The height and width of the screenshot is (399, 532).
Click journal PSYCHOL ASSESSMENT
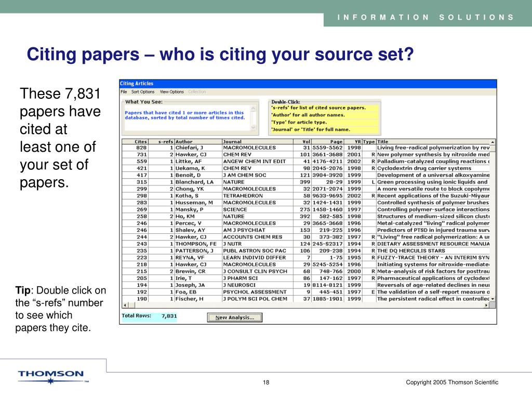(255, 292)
